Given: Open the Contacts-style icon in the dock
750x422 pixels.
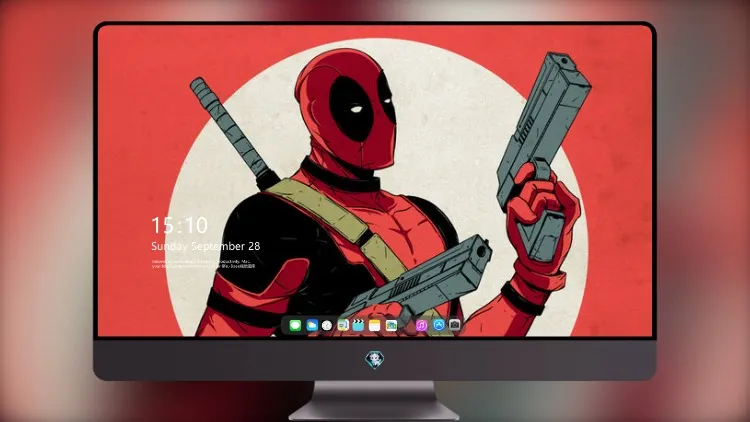Looking at the screenshot, I should [343, 326].
